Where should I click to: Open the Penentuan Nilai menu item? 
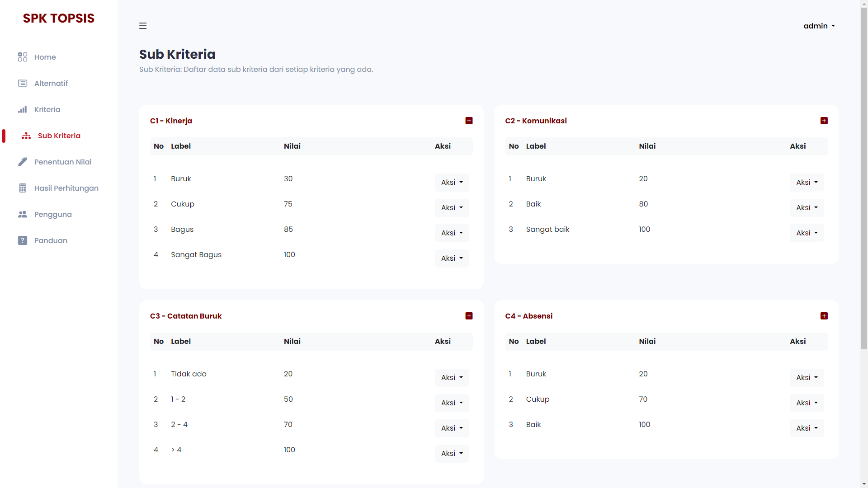coord(63,162)
